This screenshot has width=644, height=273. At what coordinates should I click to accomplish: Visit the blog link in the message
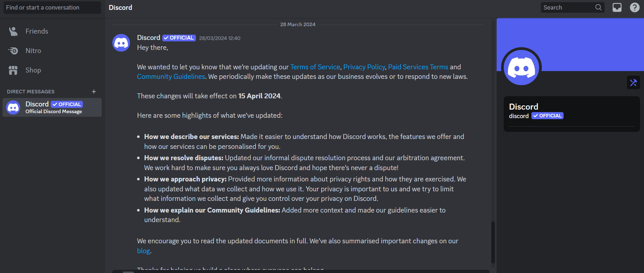tap(143, 250)
